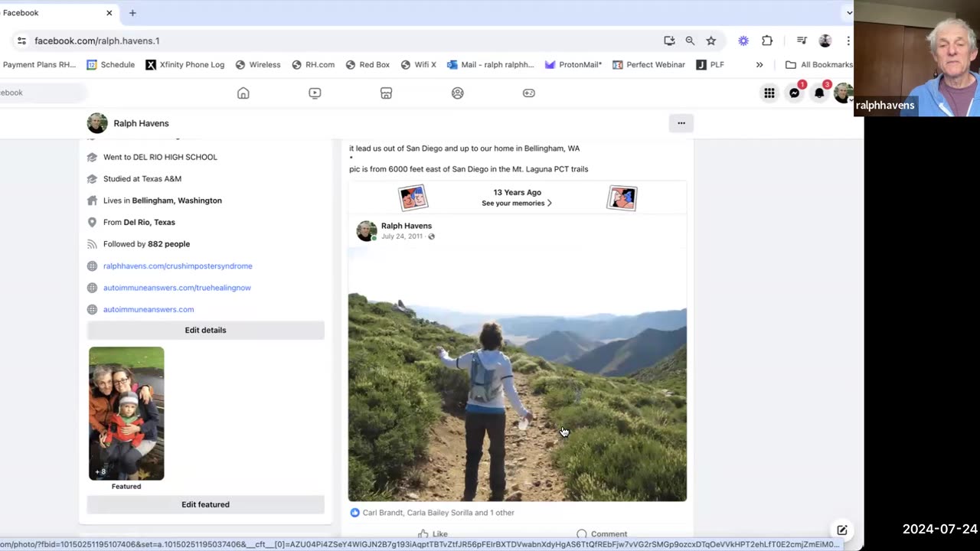
Task: Open Facebook Home icon
Action: point(243,93)
